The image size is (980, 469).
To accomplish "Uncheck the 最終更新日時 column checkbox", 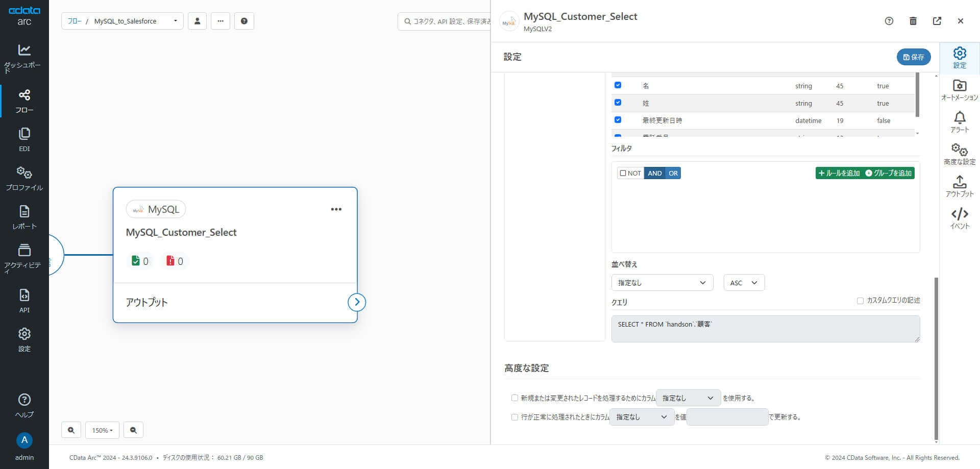I will 618,120.
